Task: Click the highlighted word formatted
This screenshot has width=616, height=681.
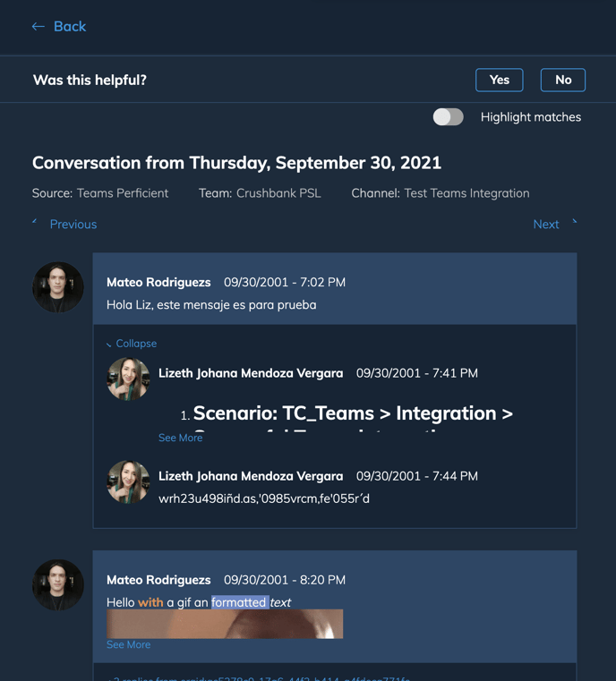Action: [238, 602]
